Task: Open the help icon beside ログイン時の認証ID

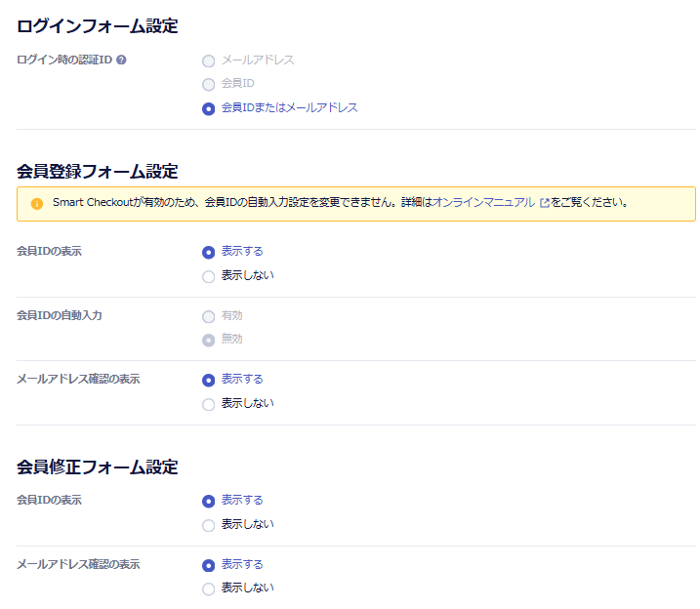Action: coord(121,60)
